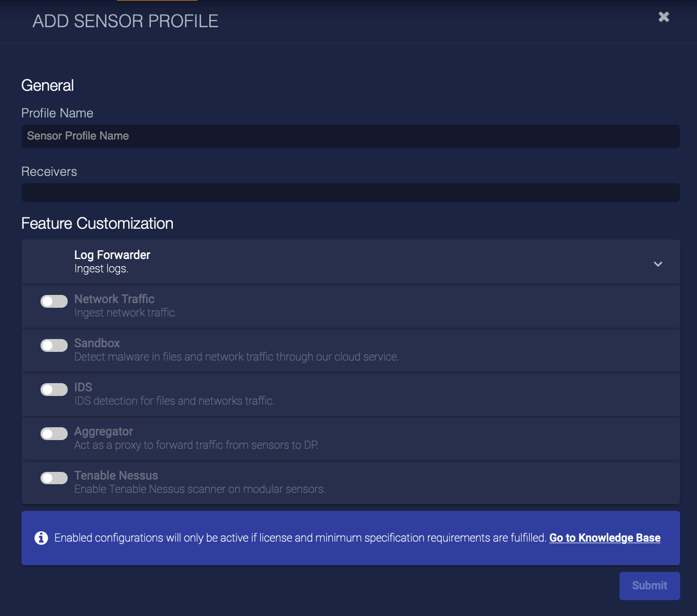The width and height of the screenshot is (697, 616).
Task: Click the Network Traffic feature row
Action: [x=308, y=306]
